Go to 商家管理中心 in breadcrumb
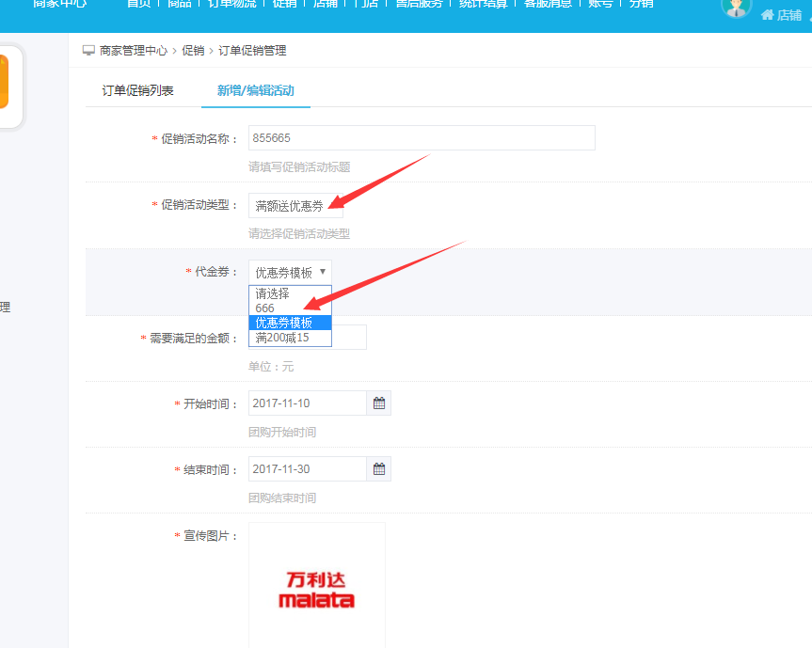Screen dimensions: 812x648 point(134,51)
